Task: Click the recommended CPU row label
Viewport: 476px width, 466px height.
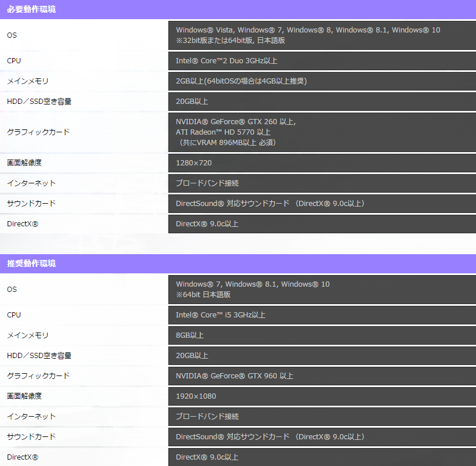Action: (x=14, y=315)
